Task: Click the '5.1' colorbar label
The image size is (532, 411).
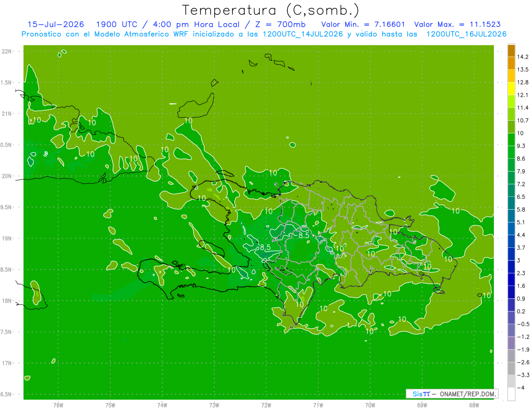Action: pos(521,222)
